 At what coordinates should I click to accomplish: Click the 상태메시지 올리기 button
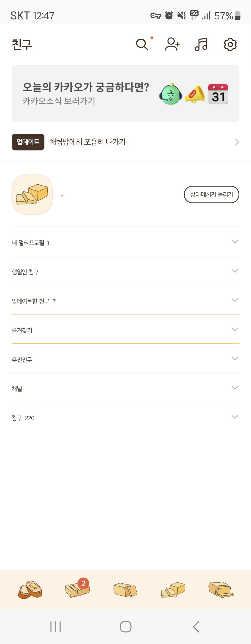click(x=212, y=194)
